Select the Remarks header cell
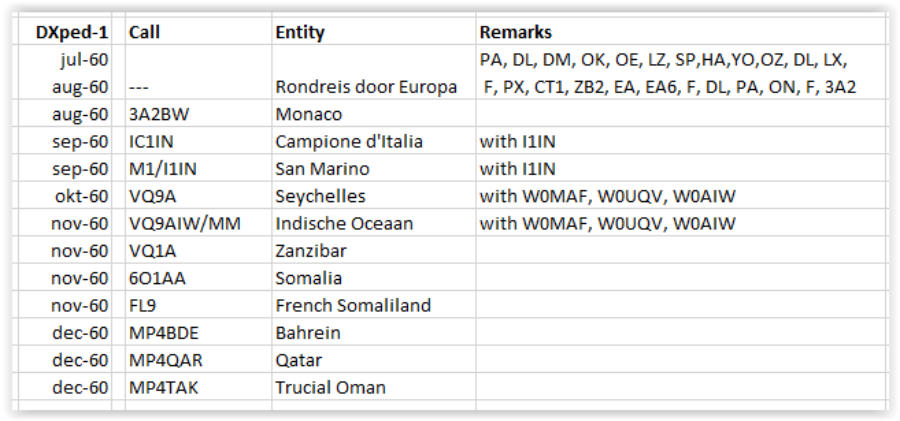The image size is (900, 421). click(515, 32)
